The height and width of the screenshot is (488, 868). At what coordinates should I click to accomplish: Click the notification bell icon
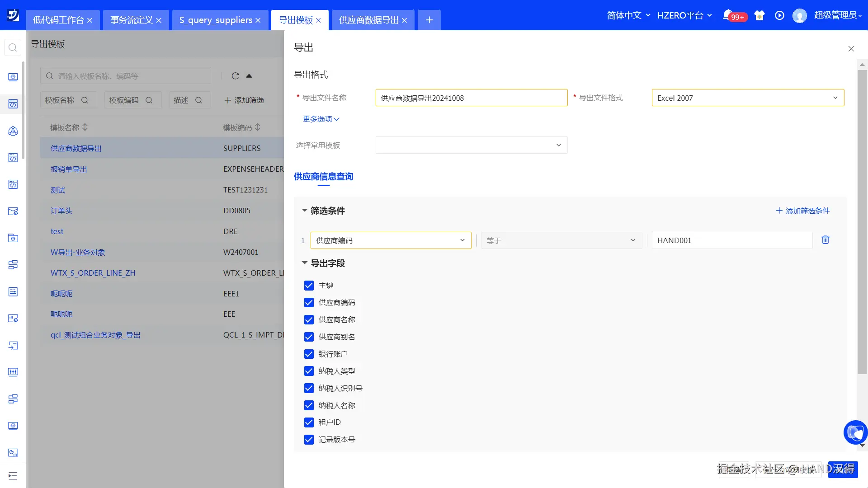[727, 15]
